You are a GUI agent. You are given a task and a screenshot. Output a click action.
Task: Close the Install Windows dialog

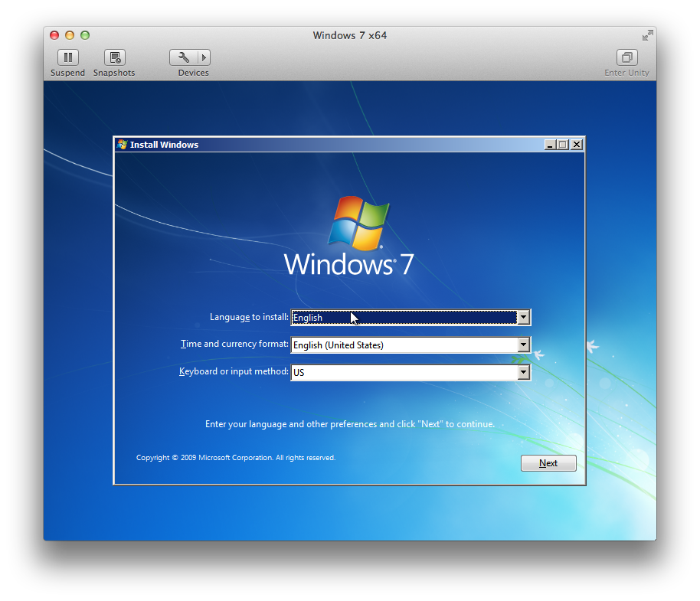tap(577, 145)
